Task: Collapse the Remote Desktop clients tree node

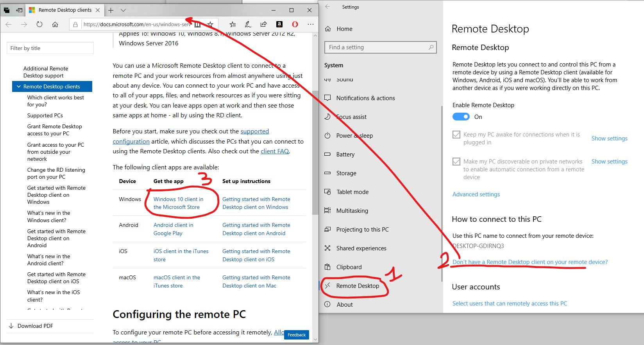Action: 18,86
